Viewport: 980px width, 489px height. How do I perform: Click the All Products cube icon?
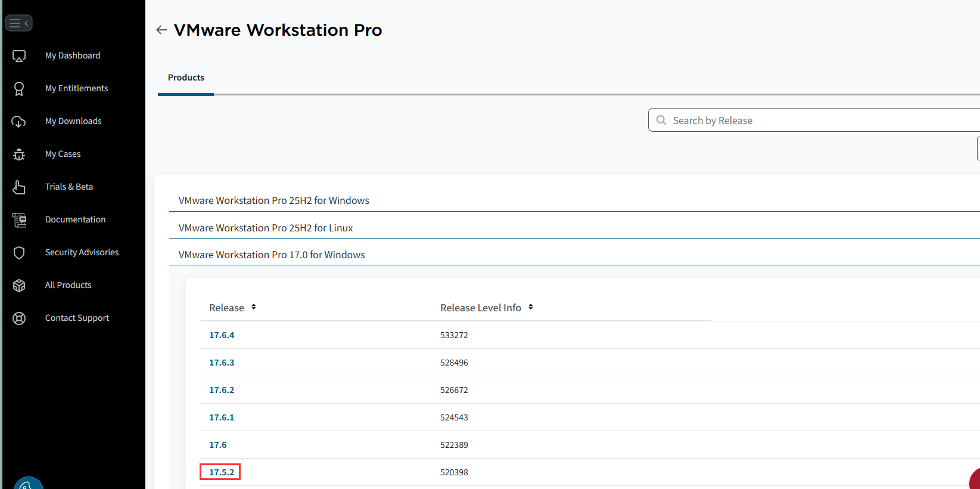click(x=19, y=286)
